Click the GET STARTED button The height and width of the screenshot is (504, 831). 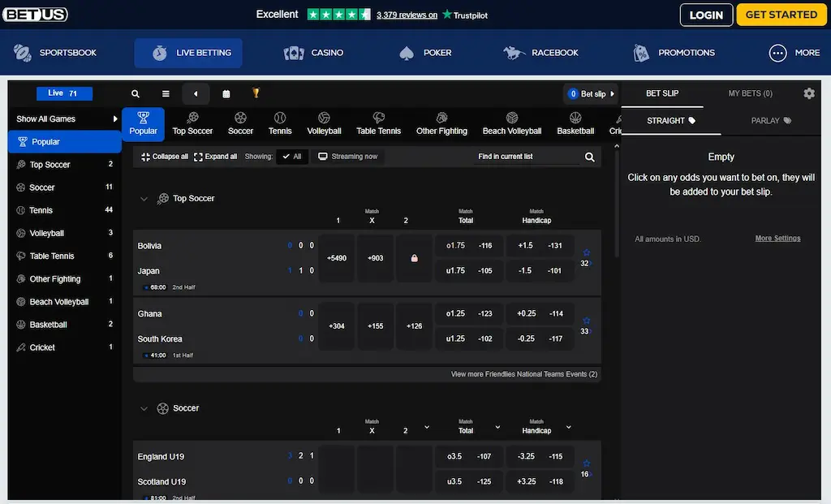[781, 15]
